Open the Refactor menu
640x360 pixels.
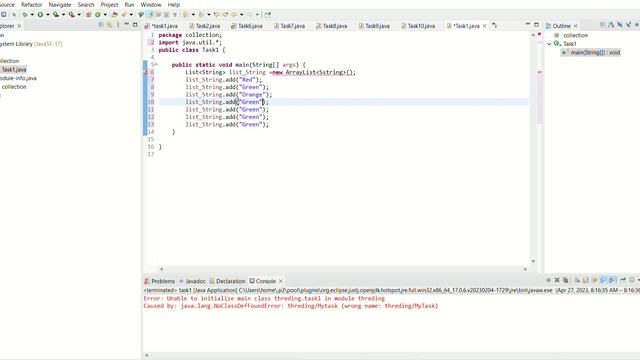tap(31, 4)
